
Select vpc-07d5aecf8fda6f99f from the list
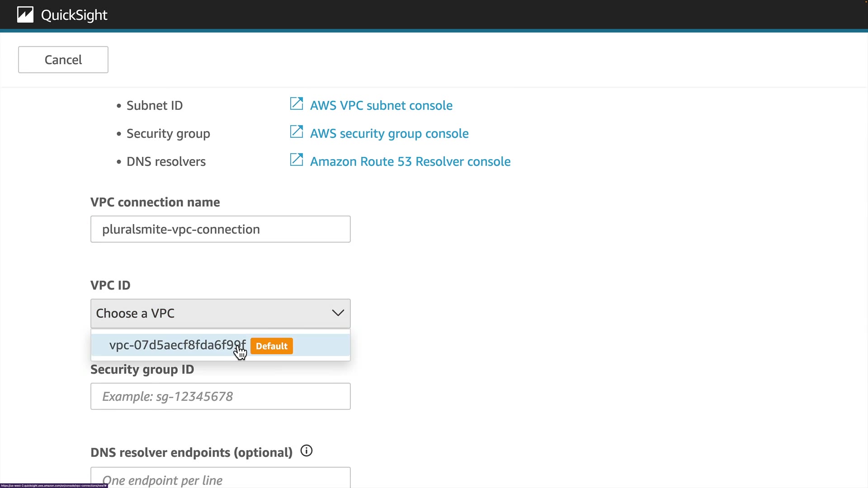pos(177,345)
